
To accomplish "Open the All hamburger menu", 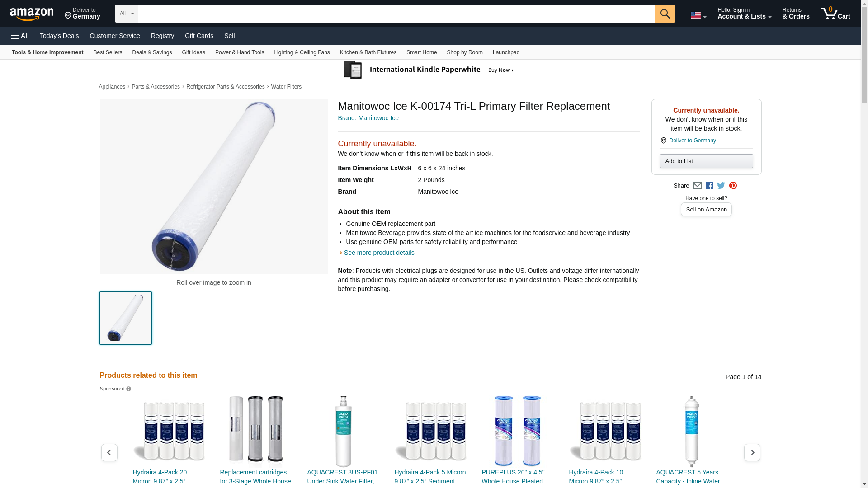I will point(20,36).
